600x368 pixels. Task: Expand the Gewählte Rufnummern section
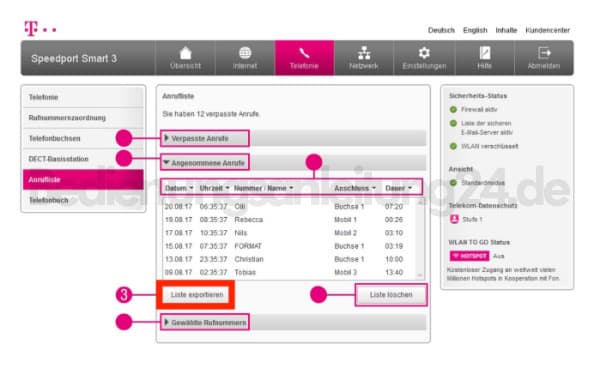(205, 322)
